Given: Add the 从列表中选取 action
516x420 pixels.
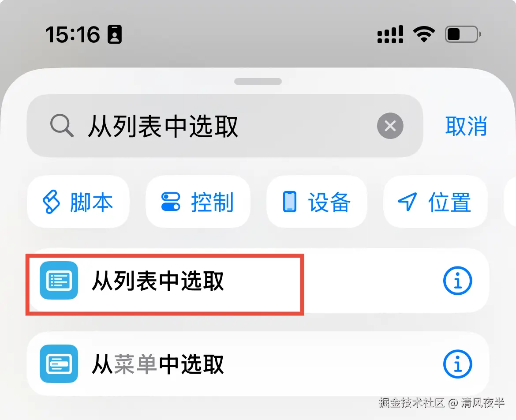Looking at the screenshot, I should tap(258, 281).
